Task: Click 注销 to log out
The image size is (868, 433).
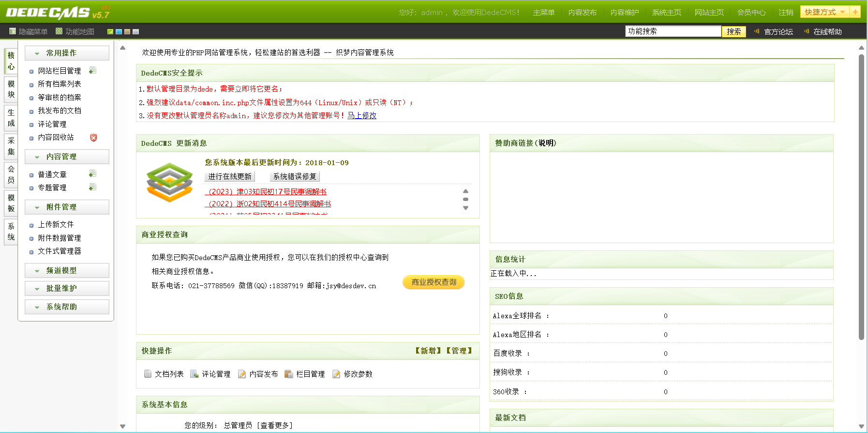Action: tap(786, 12)
